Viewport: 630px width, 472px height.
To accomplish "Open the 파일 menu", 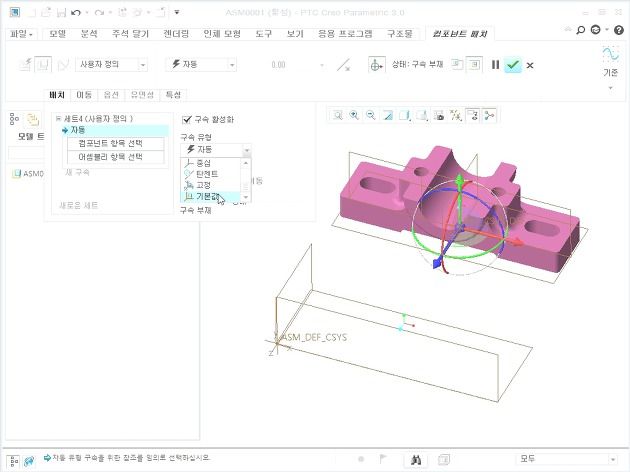I will click(x=22, y=34).
